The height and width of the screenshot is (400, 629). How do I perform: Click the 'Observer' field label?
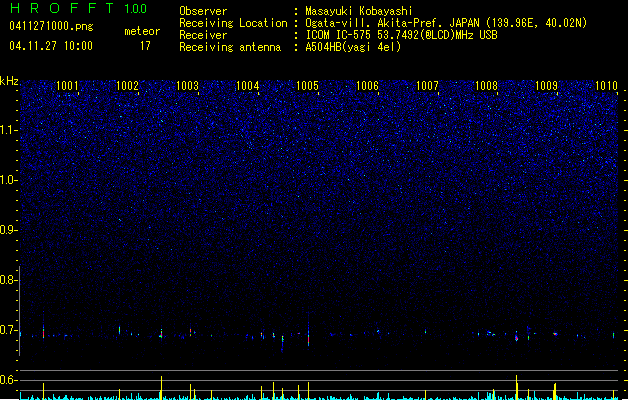(203, 11)
